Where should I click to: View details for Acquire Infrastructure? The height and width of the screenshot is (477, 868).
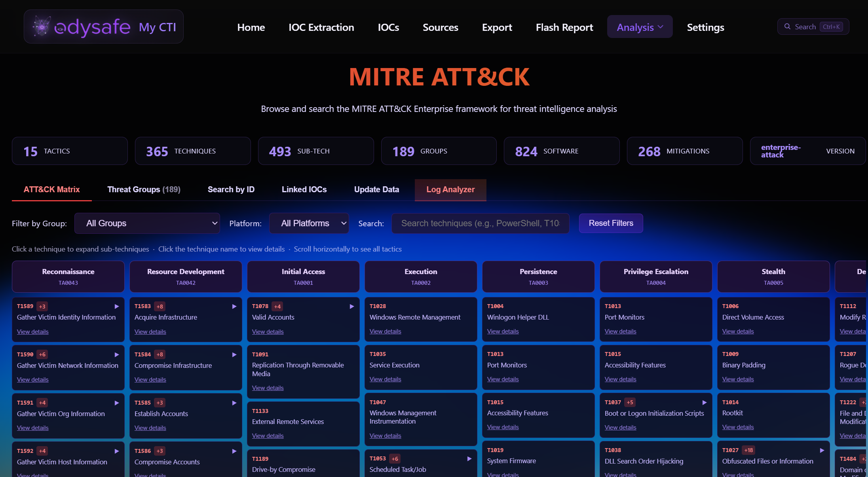(150, 331)
